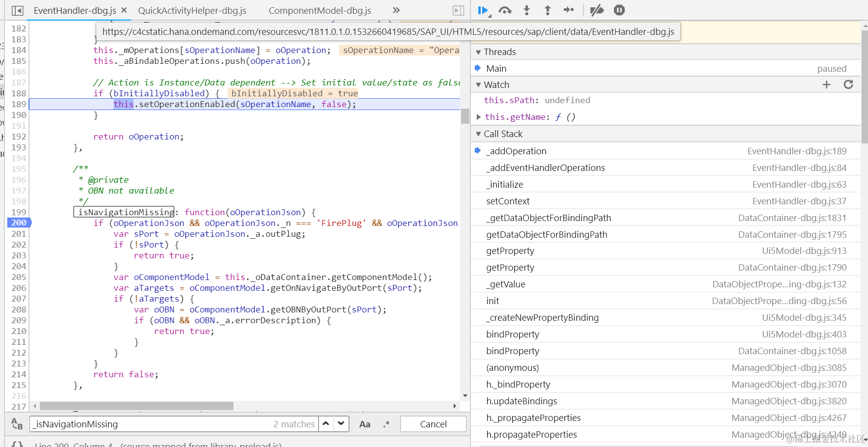Select the Main thread

coord(666,68)
